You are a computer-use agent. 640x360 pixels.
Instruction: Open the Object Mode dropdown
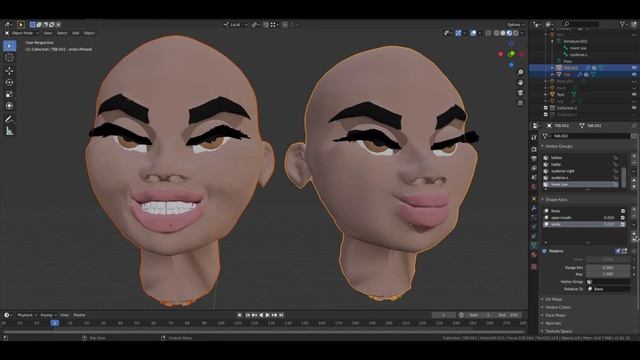point(22,33)
